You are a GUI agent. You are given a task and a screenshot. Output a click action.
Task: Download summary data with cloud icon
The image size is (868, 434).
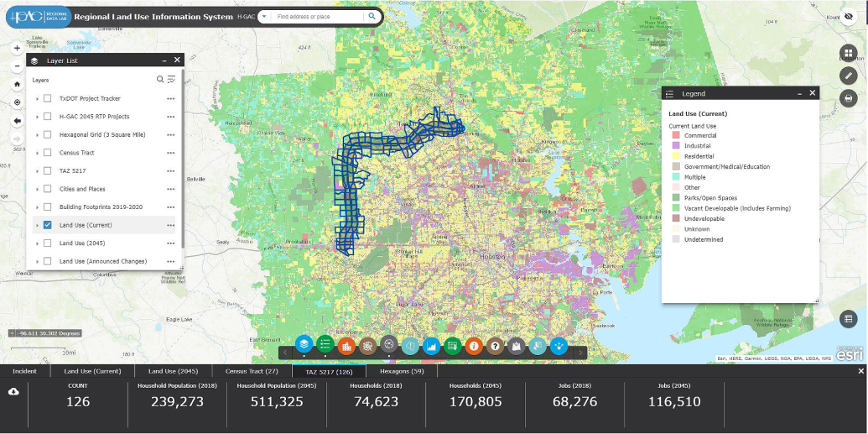(x=14, y=391)
